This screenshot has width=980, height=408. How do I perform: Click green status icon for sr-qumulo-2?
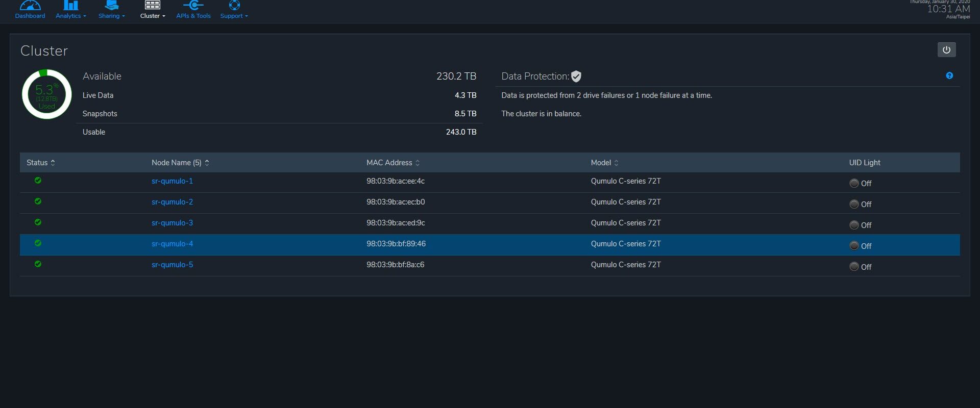click(38, 201)
